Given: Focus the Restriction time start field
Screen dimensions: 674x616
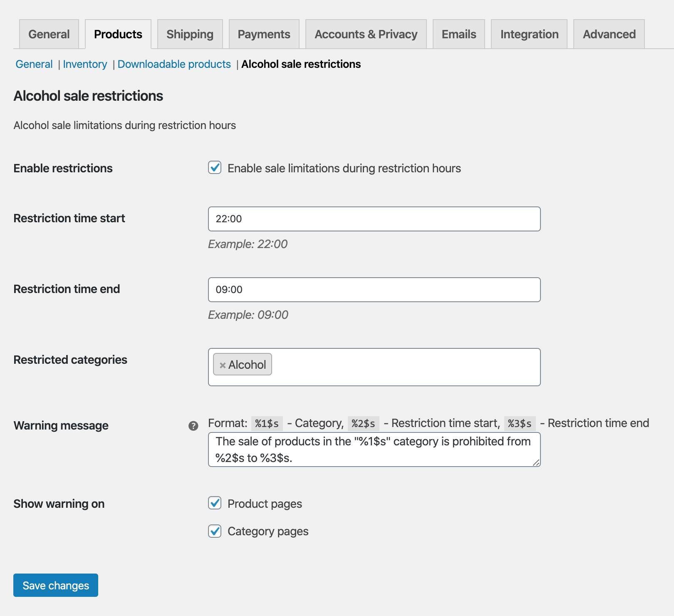Looking at the screenshot, I should 374,219.
